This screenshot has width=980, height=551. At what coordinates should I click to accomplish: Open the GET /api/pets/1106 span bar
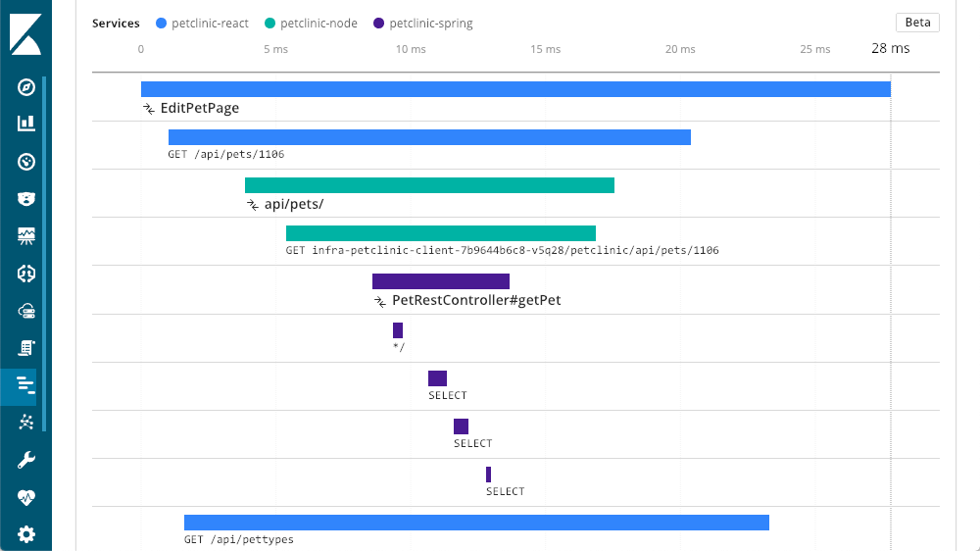(x=429, y=137)
